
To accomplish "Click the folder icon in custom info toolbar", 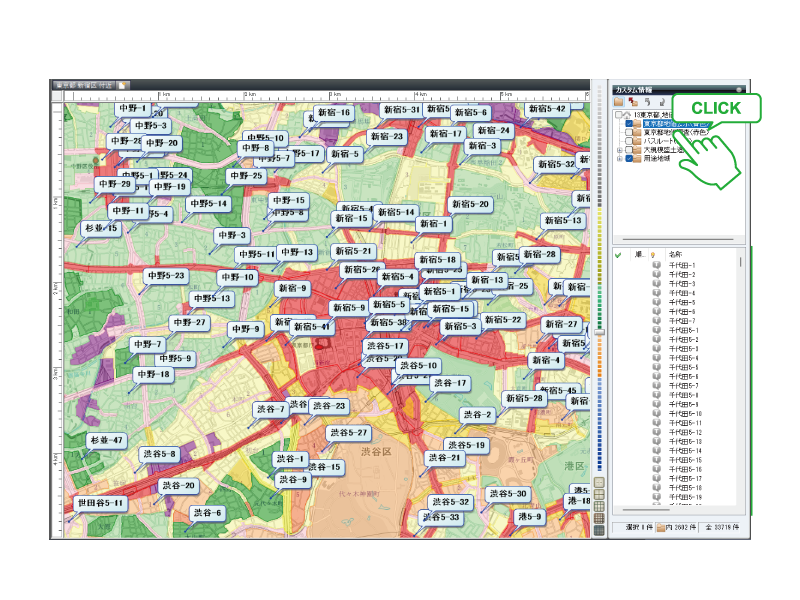I will 619,102.
